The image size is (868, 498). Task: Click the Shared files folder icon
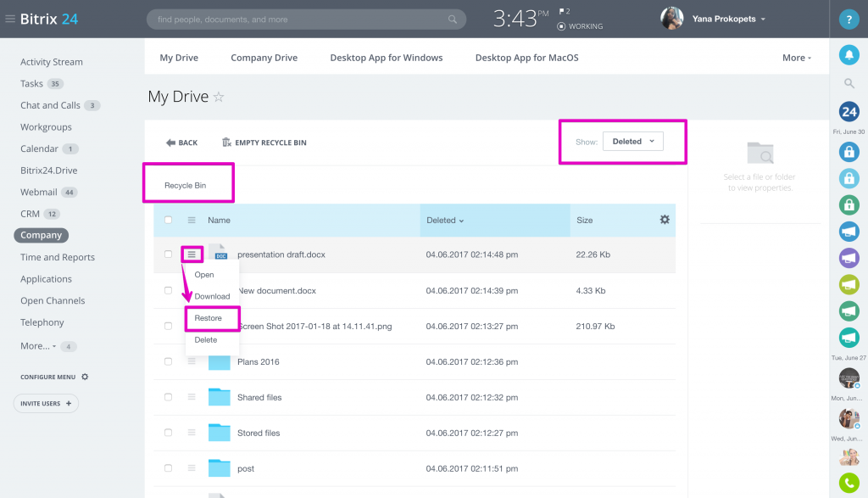(220, 397)
